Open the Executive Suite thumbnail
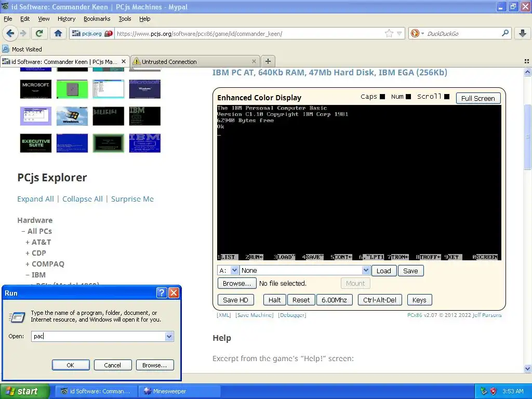Screen dimensions: 532x399 36,143
